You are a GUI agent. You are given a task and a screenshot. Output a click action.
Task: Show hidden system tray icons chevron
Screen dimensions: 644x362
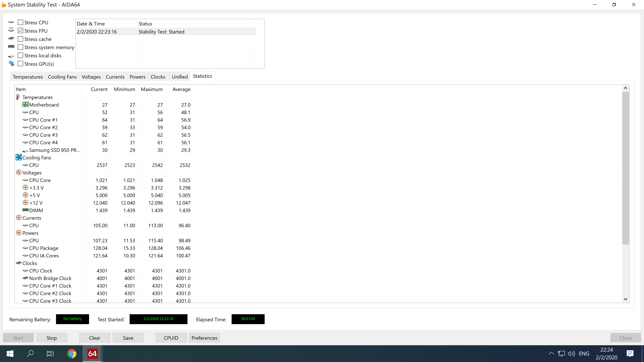coord(551,353)
